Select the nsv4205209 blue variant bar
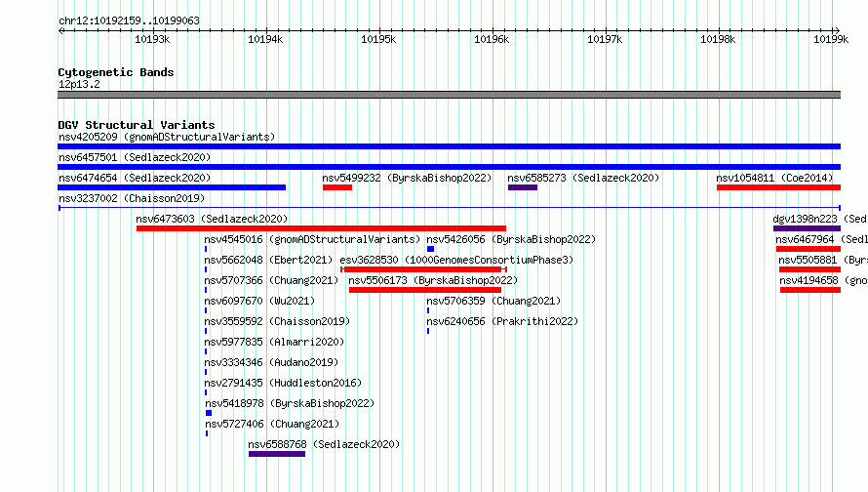The height and width of the screenshot is (492, 868). point(449,146)
